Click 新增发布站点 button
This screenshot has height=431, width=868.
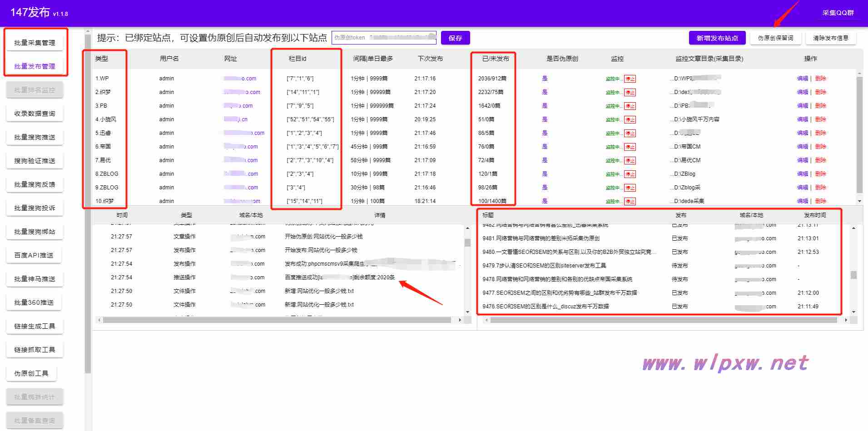(717, 38)
